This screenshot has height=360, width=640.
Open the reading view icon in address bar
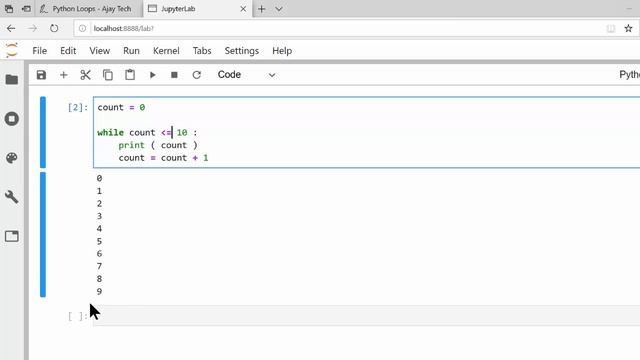[611, 28]
